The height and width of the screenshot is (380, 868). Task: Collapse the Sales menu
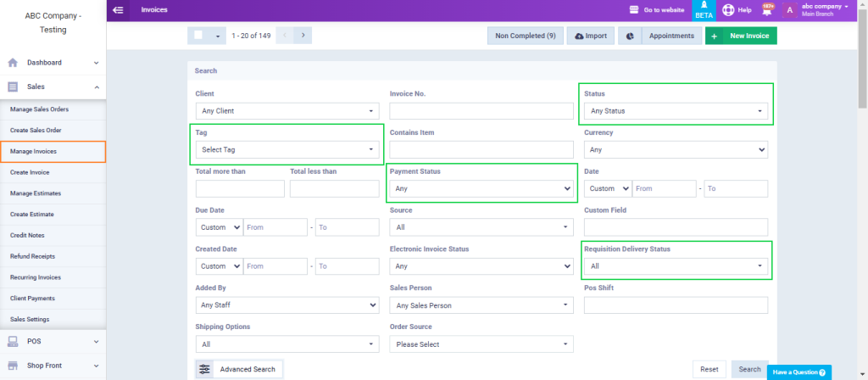pos(97,87)
